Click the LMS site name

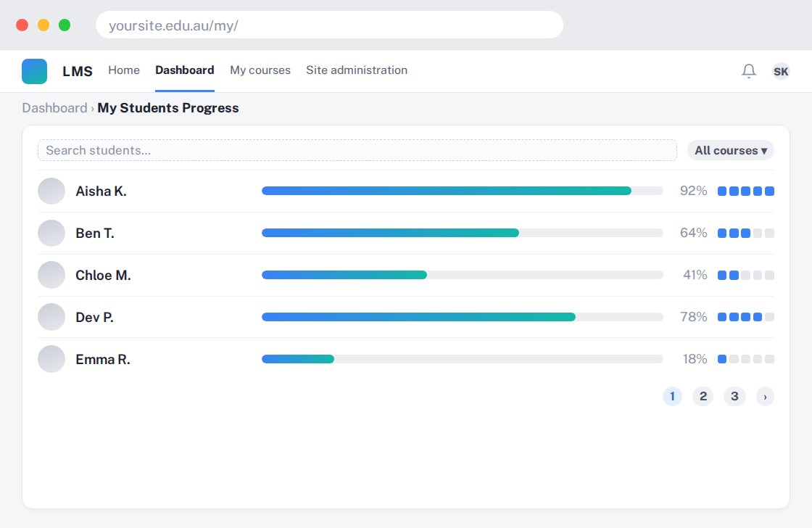click(x=78, y=71)
